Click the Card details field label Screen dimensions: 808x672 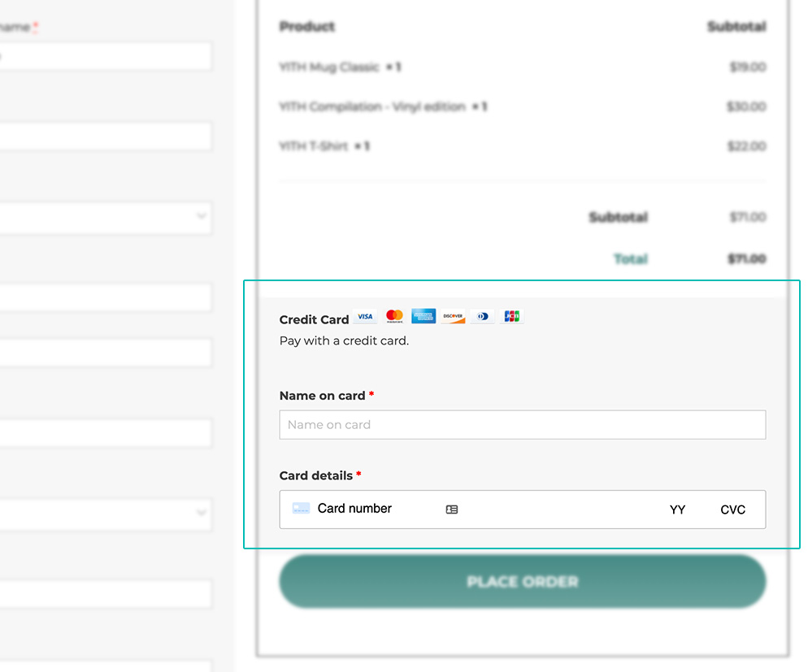pyautogui.click(x=315, y=475)
